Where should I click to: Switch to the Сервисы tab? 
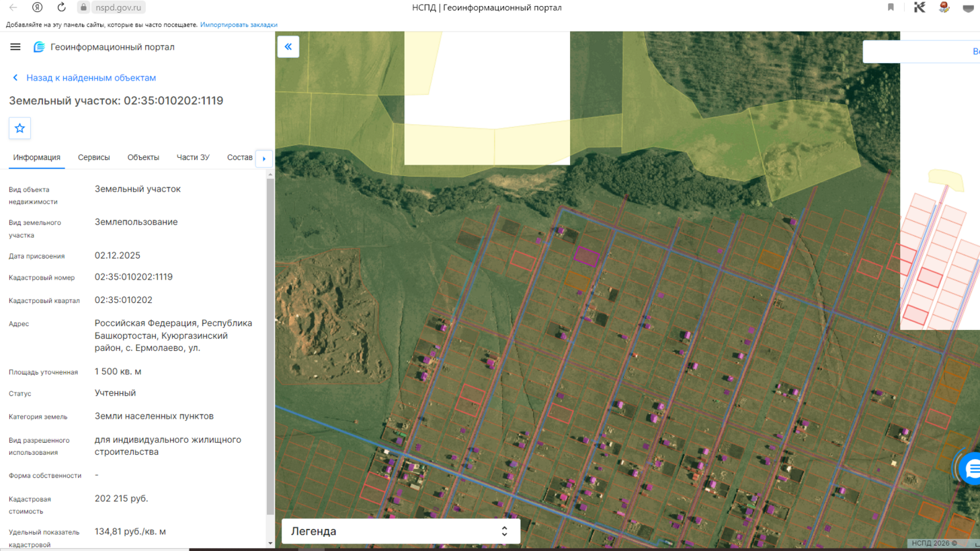pos(93,157)
